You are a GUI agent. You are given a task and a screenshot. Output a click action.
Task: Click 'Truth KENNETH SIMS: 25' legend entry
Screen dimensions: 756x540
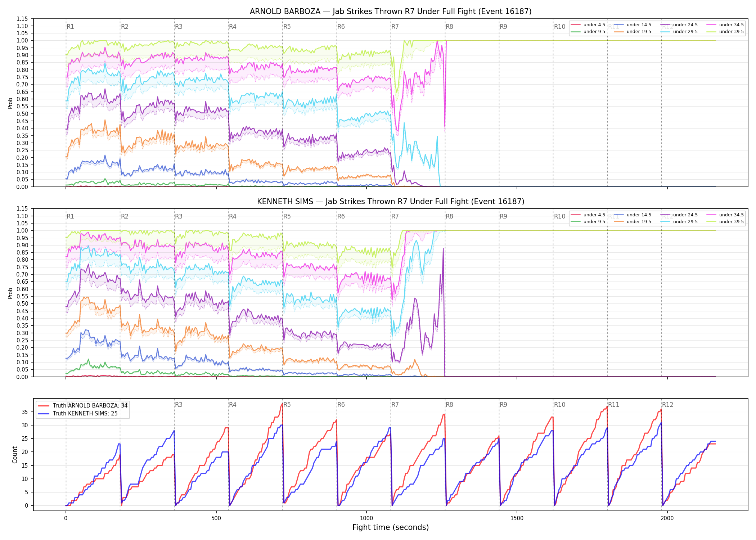point(78,414)
